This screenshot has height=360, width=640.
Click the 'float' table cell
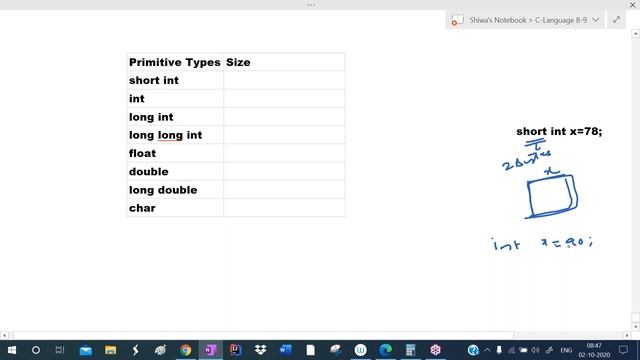click(x=175, y=153)
